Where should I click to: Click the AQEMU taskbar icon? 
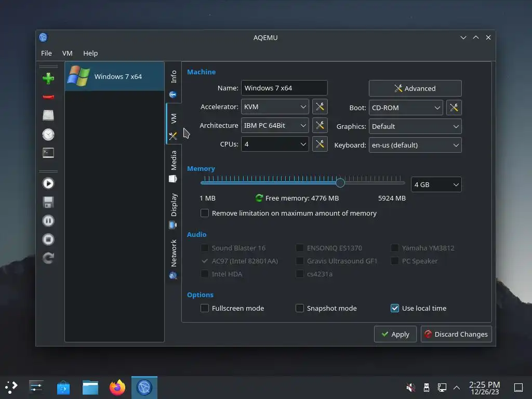[144, 387]
